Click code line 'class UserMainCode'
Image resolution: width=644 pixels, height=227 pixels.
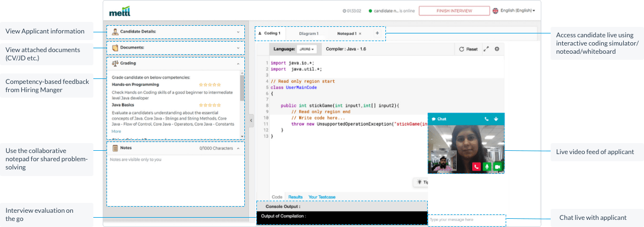(294, 87)
